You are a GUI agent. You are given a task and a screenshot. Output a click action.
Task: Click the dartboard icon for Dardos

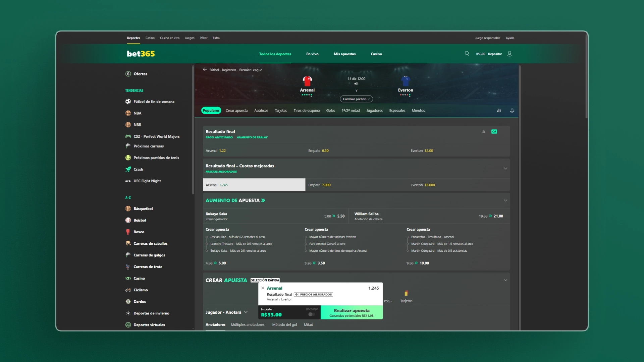(128, 302)
